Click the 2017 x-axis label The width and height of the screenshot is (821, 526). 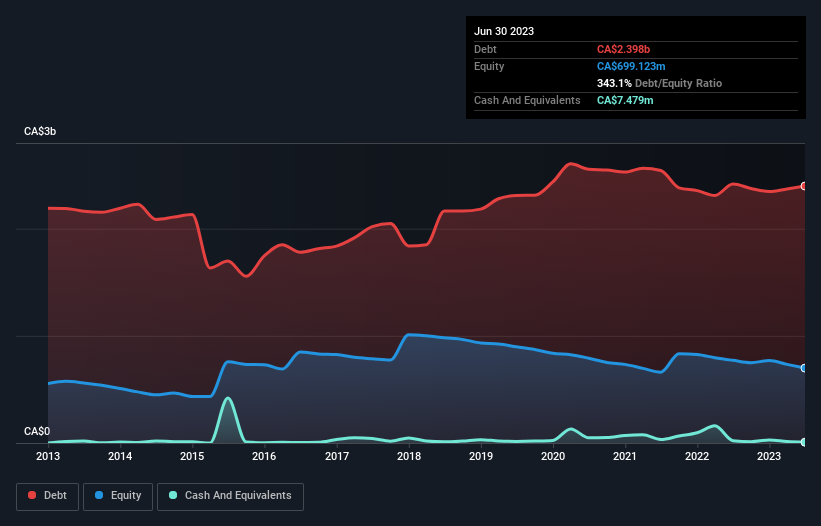[337, 456]
